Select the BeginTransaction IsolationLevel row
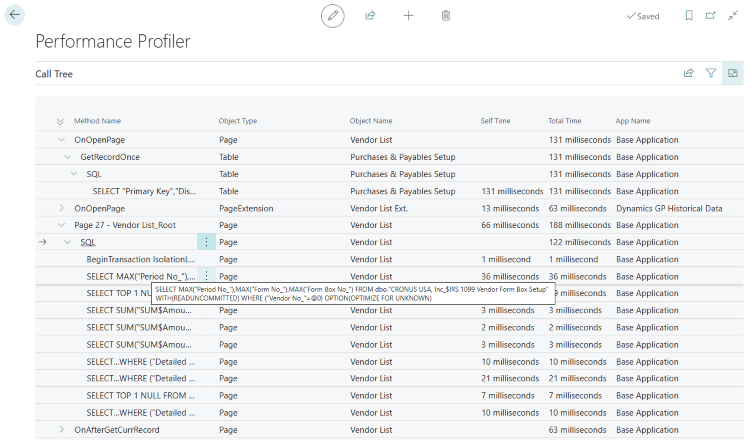Viewport: 752px width, 440px height. (140, 259)
